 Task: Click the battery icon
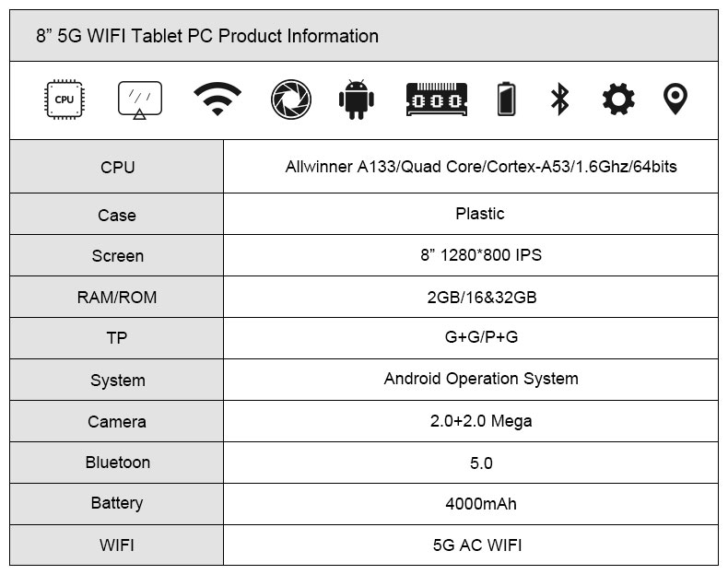506,99
